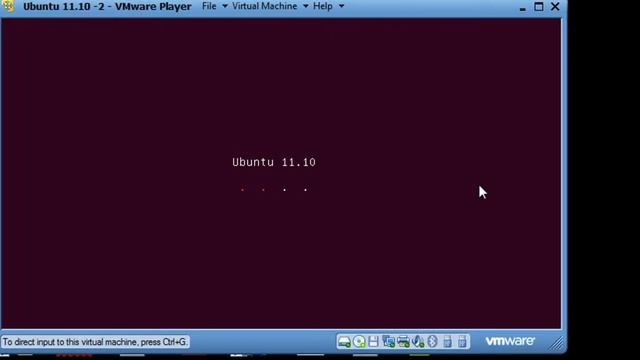Open the Help menu
The width and height of the screenshot is (640, 360).
click(322, 6)
